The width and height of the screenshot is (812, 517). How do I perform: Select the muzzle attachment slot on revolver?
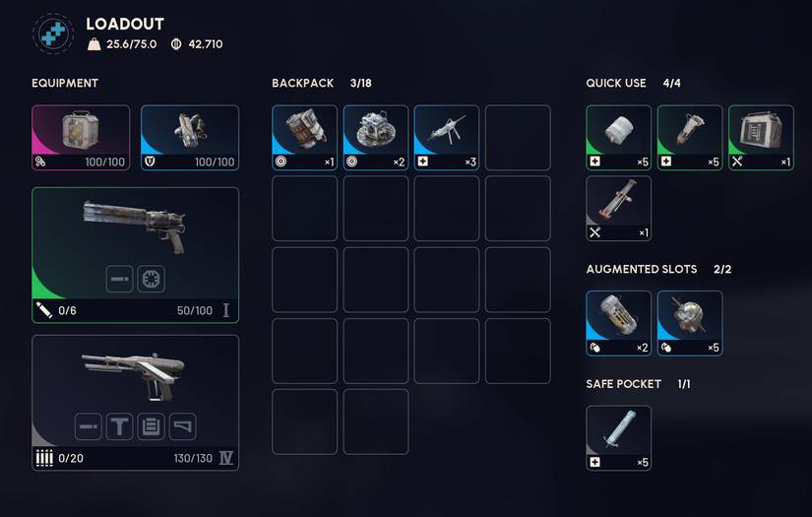(x=120, y=279)
